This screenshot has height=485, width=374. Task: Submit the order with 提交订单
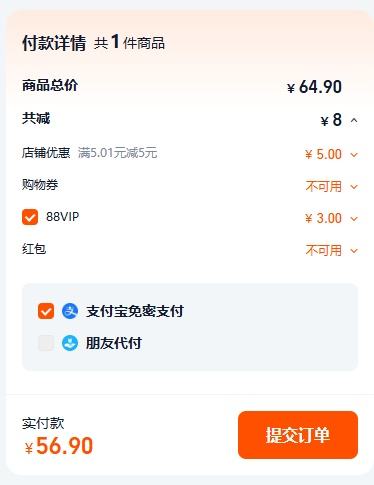click(x=298, y=435)
